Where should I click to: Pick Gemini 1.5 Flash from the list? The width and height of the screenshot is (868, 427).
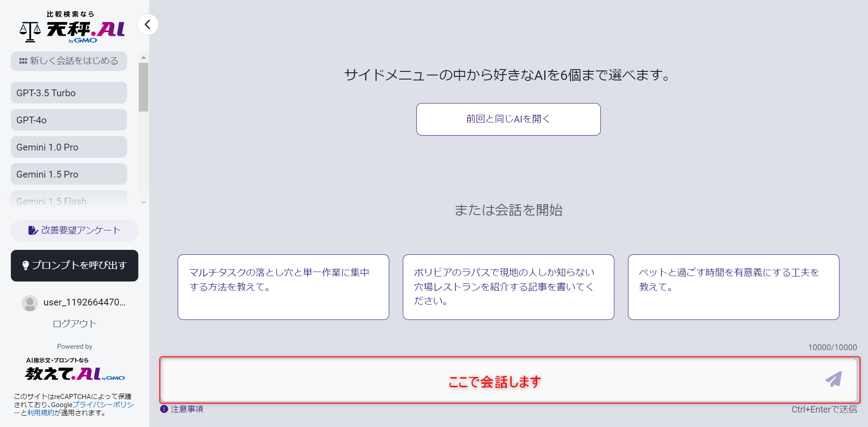pos(69,200)
